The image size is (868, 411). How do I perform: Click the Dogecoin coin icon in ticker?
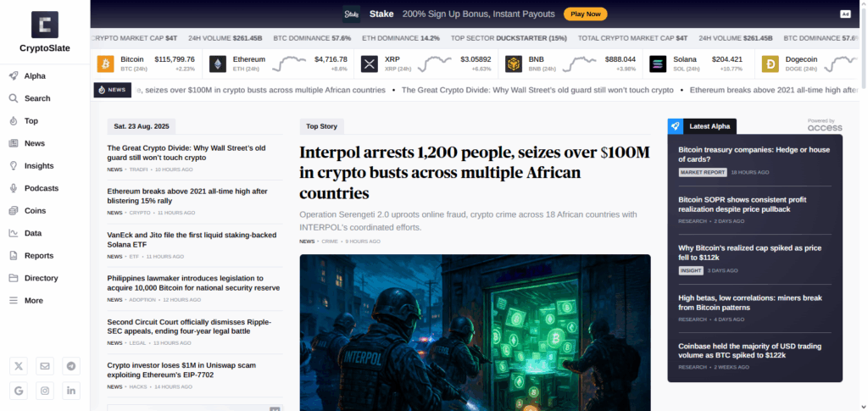tap(770, 64)
